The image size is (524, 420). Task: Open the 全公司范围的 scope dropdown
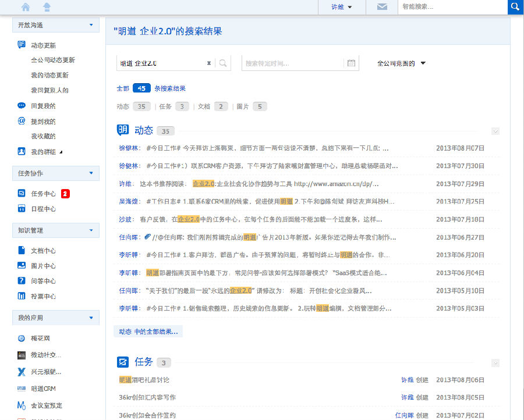coord(402,63)
